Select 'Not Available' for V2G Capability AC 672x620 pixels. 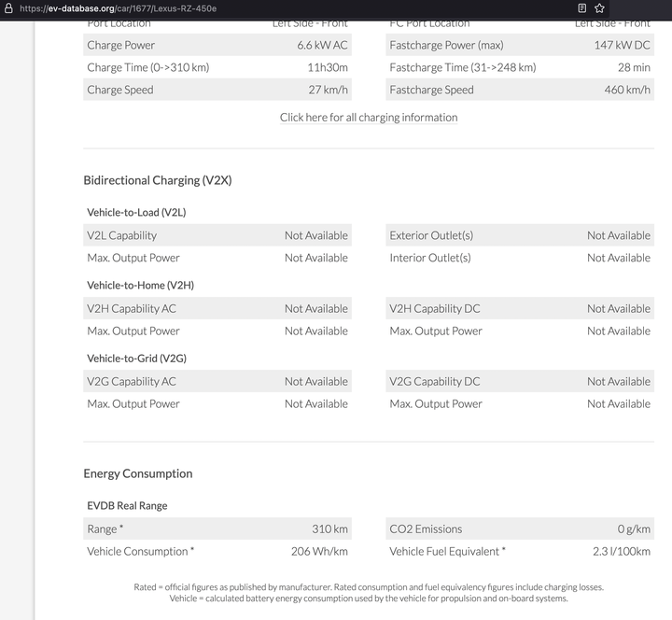(x=316, y=382)
